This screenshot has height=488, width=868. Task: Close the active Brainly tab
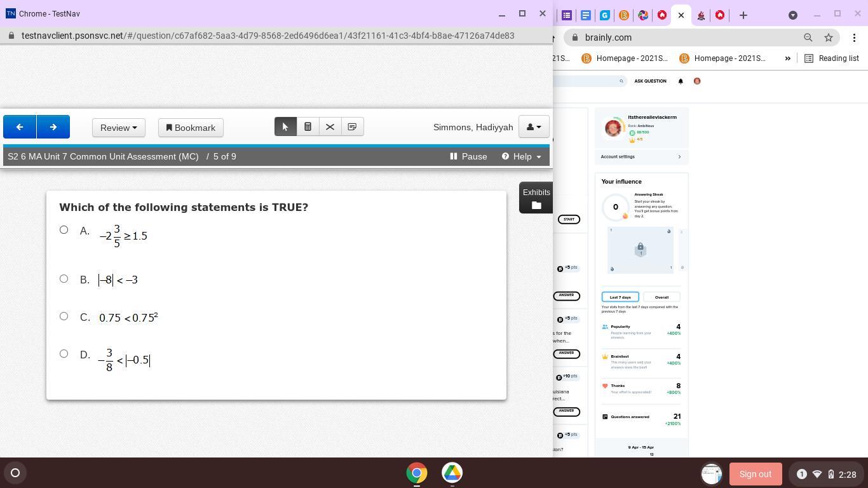(x=681, y=15)
